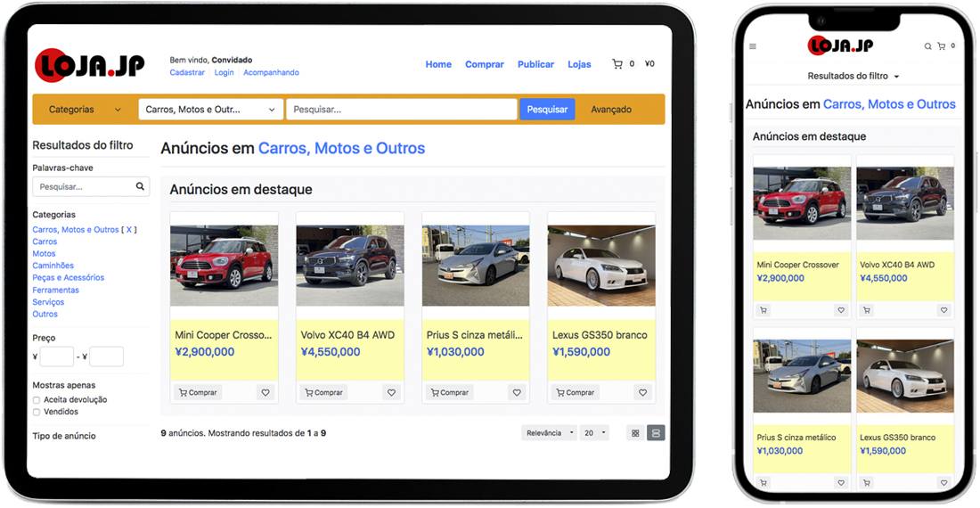This screenshot has width=980, height=508.
Task: Open the Volvo XC40 photo on tablet
Action: pyautogui.click(x=350, y=266)
